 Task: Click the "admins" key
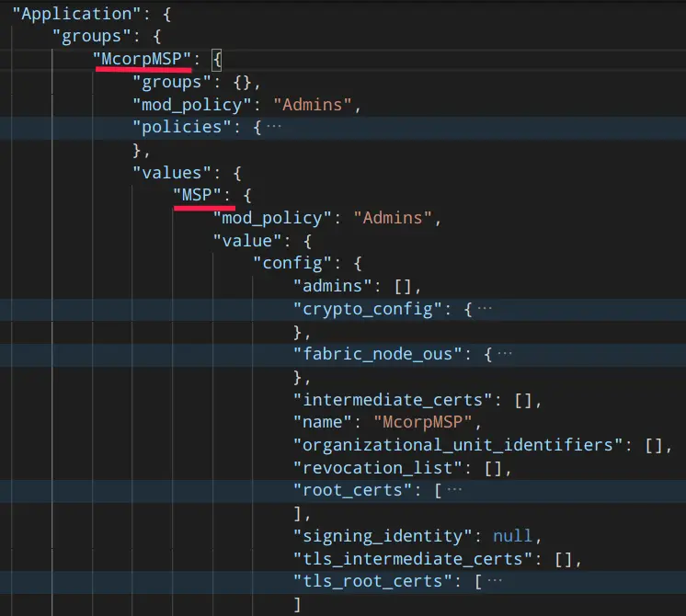tap(333, 286)
